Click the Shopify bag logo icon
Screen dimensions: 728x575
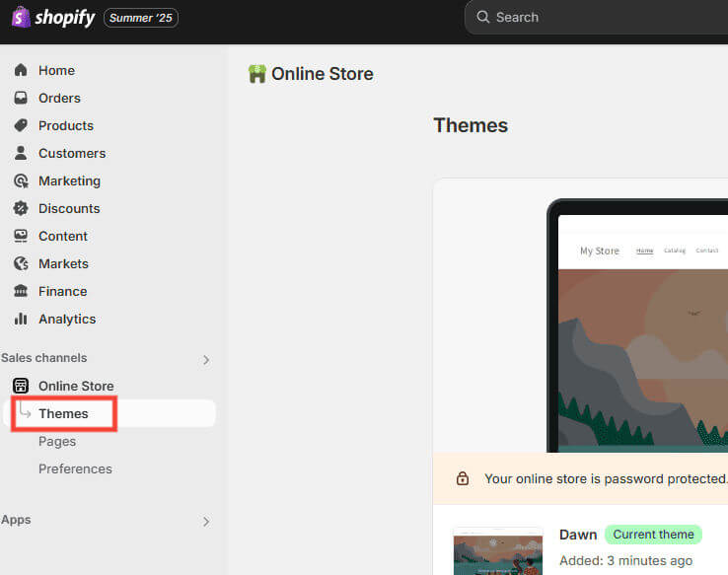click(21, 17)
